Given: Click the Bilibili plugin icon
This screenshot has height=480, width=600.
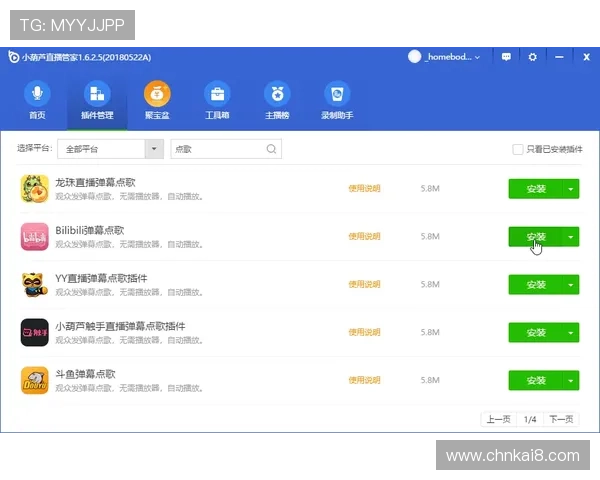Looking at the screenshot, I should 34,237.
